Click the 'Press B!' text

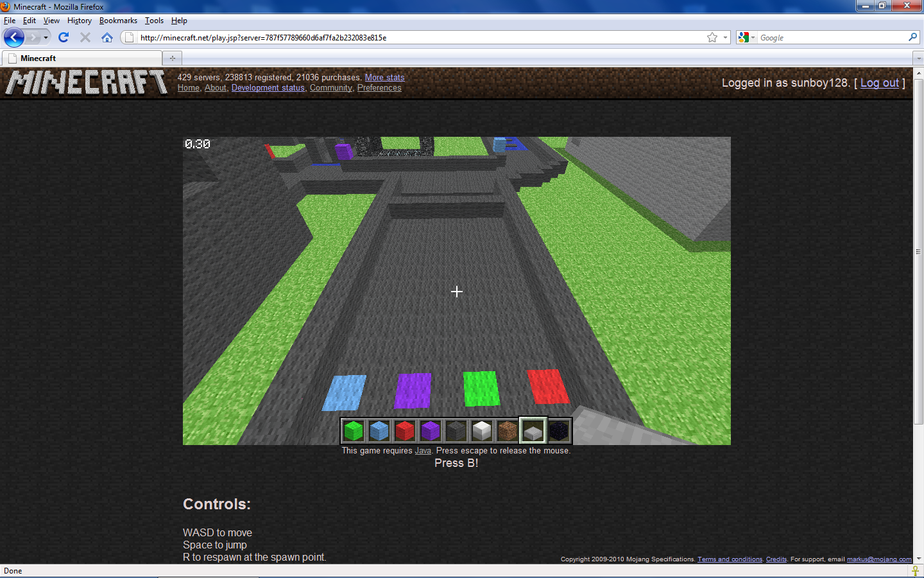pos(456,463)
